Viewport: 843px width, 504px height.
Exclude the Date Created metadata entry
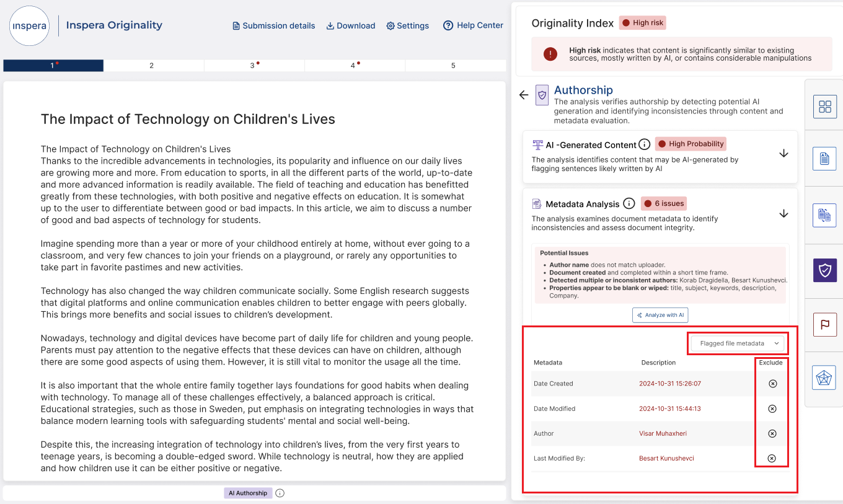pos(772,383)
